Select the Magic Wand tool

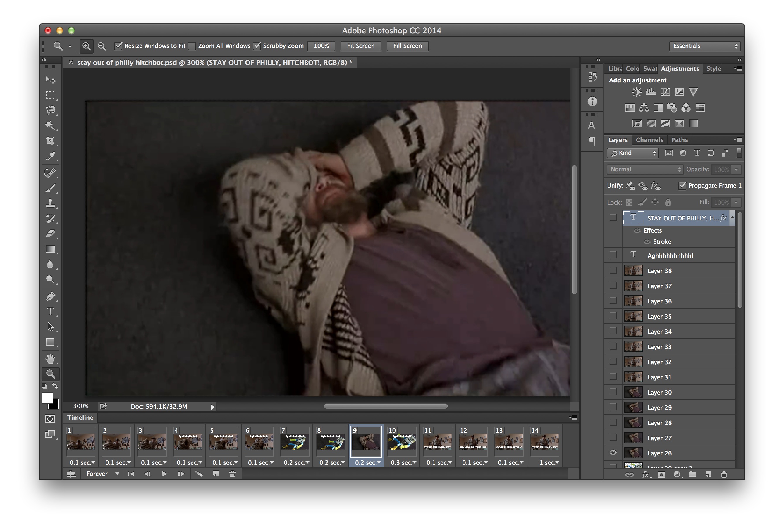pos(50,125)
